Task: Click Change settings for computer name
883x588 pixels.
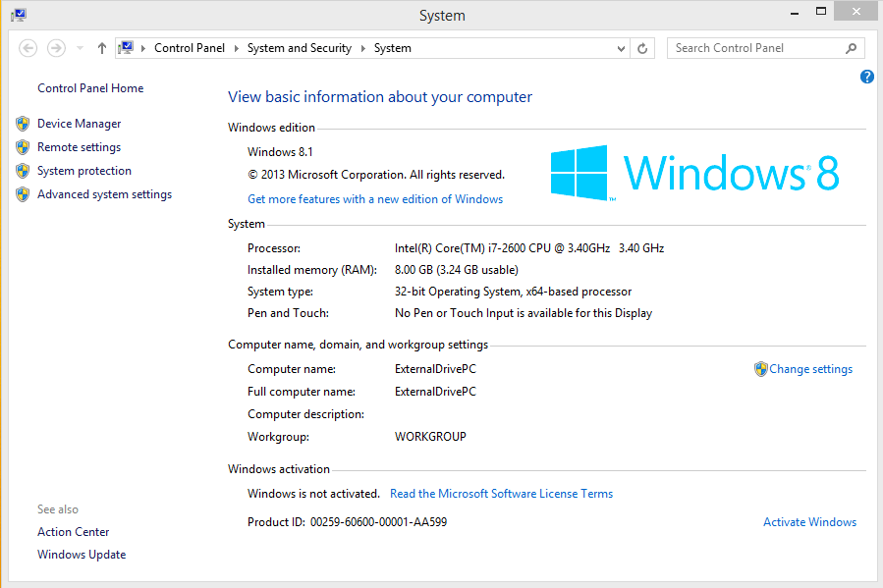Action: pyautogui.click(x=810, y=369)
